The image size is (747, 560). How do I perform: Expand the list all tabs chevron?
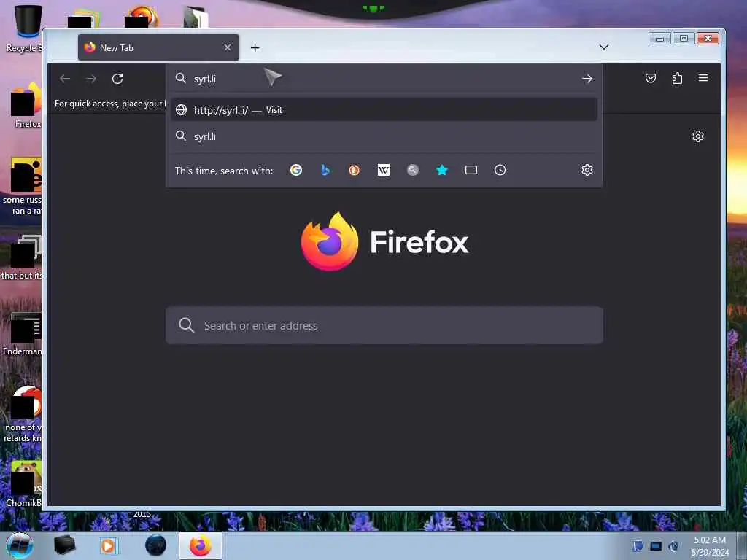coord(603,47)
